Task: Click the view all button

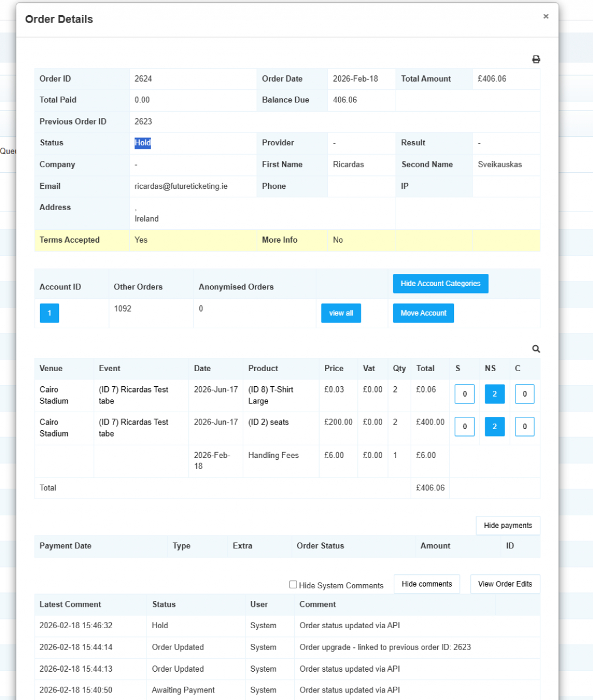Action: point(341,313)
